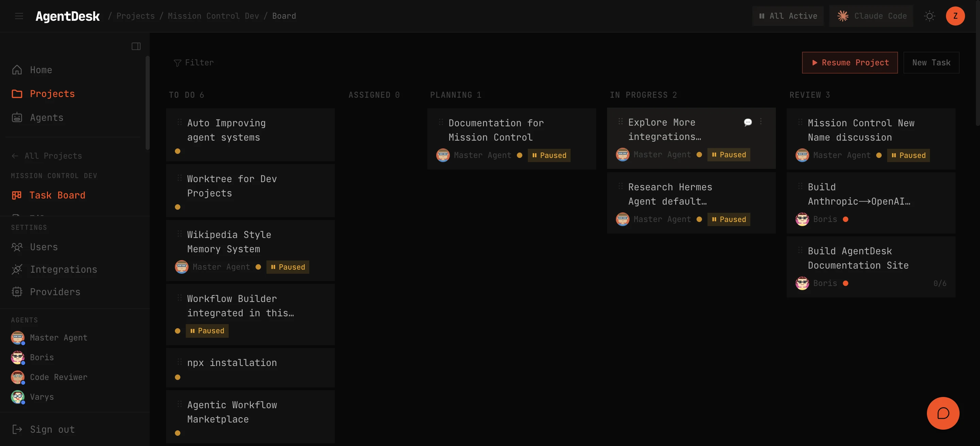The height and width of the screenshot is (446, 980).
Task: Toggle the All Active pause button
Action: click(x=788, y=16)
